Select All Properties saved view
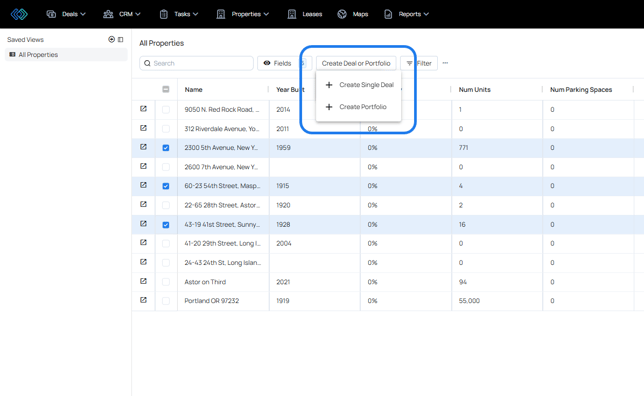 pyautogui.click(x=66, y=55)
